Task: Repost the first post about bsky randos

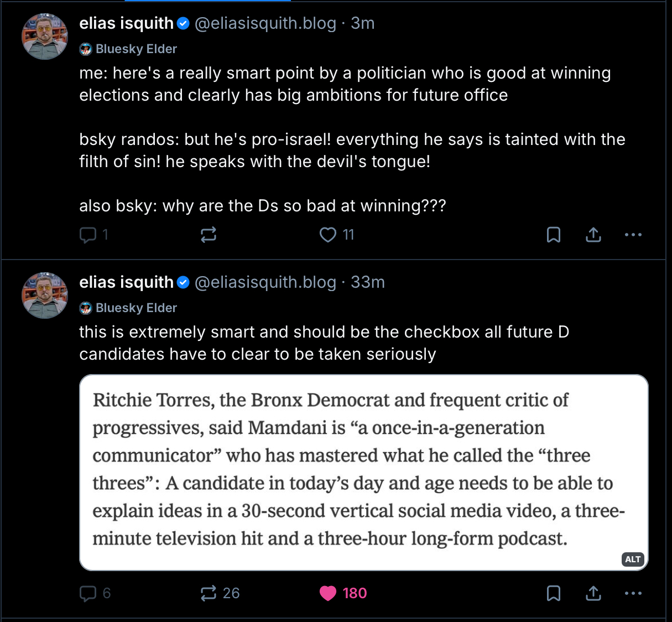Action: click(209, 235)
